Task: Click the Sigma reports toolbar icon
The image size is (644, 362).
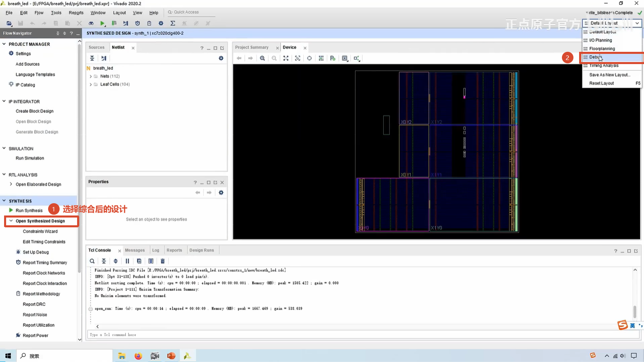Action: 173,23
